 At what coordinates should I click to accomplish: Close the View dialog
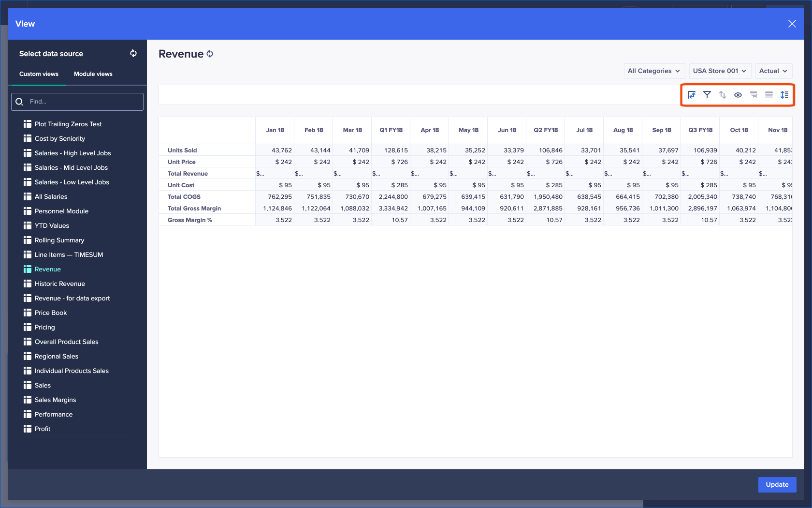(792, 23)
